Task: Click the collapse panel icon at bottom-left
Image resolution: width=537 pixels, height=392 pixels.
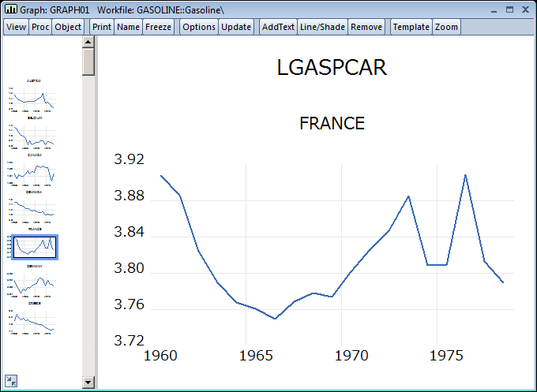Action: pos(11,381)
